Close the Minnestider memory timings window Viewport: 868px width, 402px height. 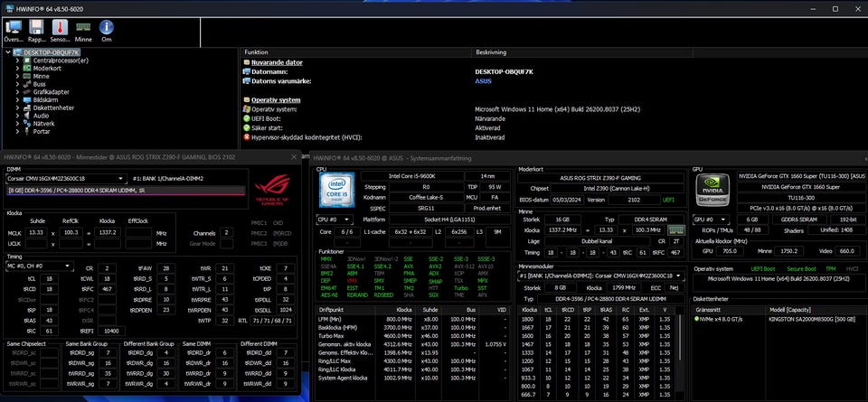pyautogui.click(x=295, y=157)
